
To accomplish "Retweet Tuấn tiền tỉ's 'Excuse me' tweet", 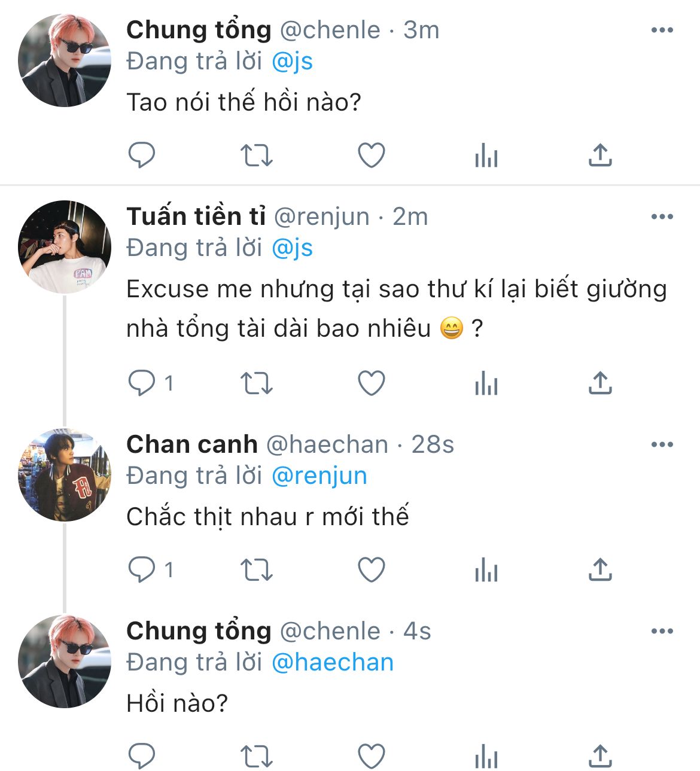I will tap(256, 383).
